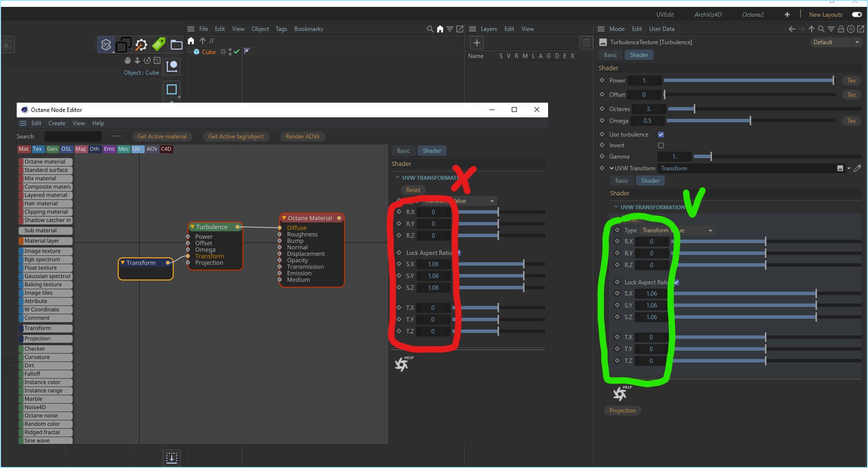This screenshot has height=468, width=868.
Task: Open the Create menu in Node Editor
Action: point(57,123)
